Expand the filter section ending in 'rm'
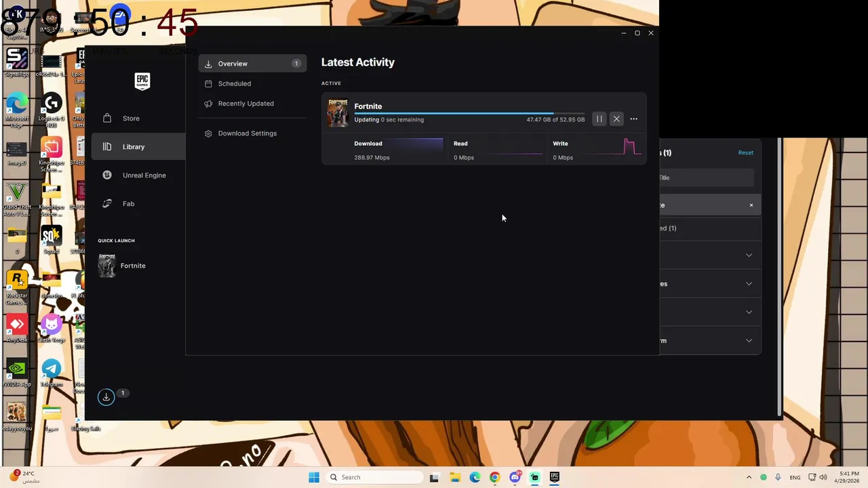 [709, 341]
